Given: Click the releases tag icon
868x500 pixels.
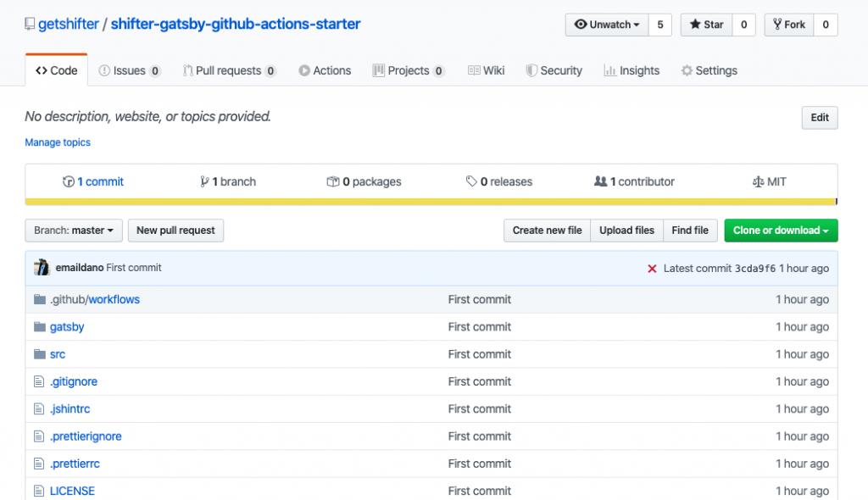Looking at the screenshot, I should [x=471, y=181].
